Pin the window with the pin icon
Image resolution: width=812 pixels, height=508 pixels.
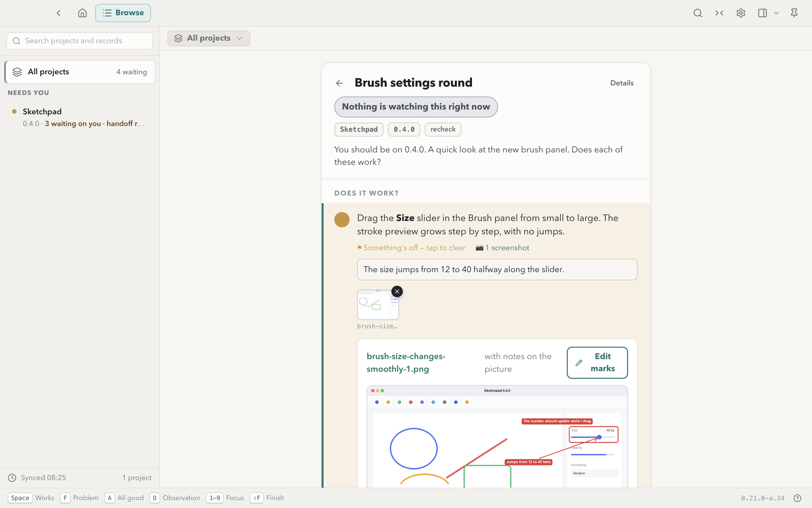coord(794,13)
